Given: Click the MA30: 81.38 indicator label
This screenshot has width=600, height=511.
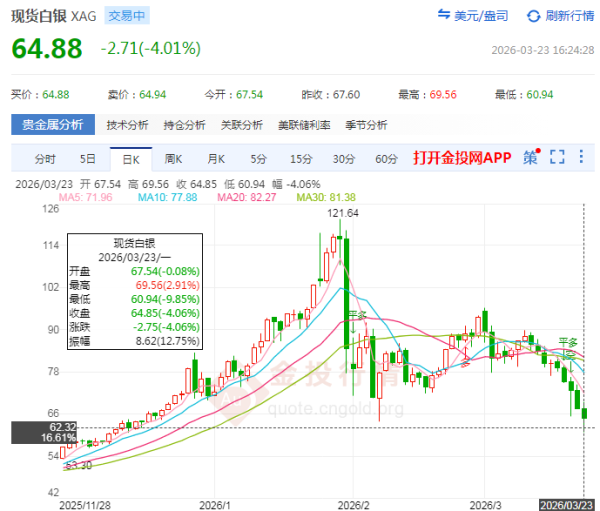Looking at the screenshot, I should 326,197.
